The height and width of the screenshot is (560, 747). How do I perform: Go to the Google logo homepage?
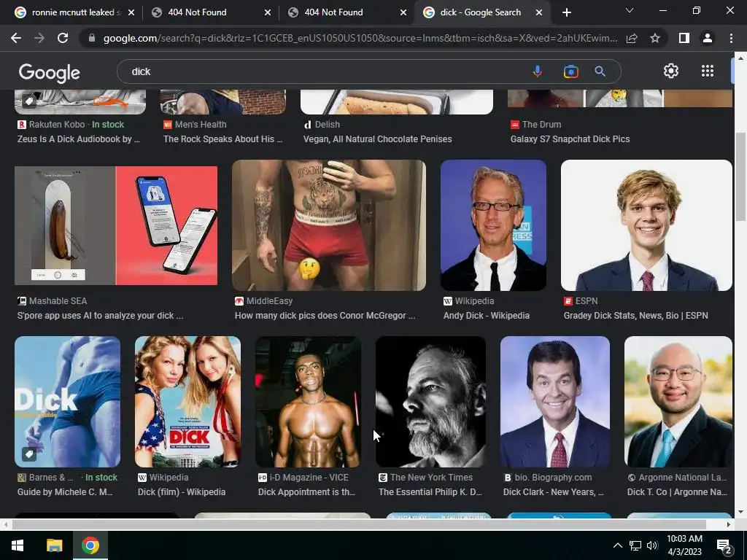coord(50,73)
